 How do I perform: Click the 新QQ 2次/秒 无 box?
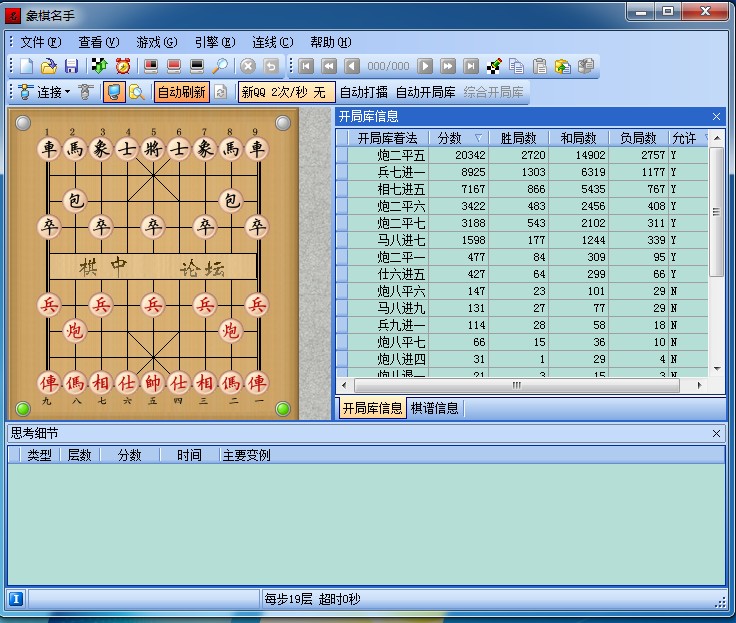pyautogui.click(x=287, y=92)
